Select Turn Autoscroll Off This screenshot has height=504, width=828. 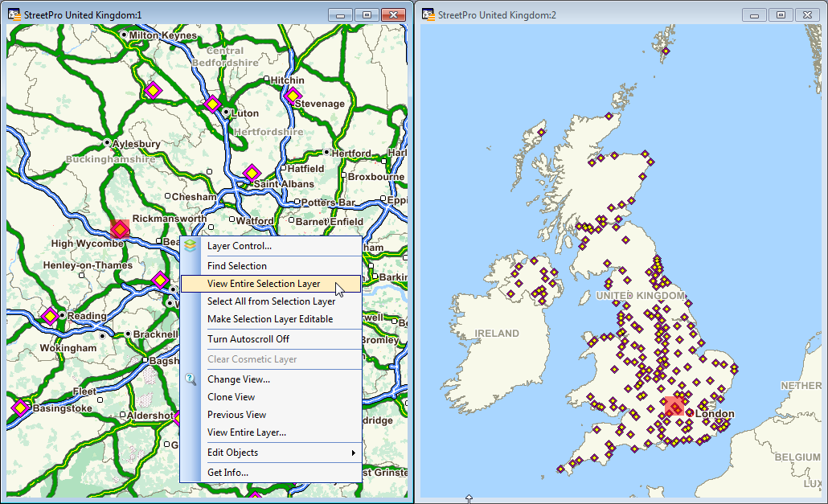coord(271,339)
